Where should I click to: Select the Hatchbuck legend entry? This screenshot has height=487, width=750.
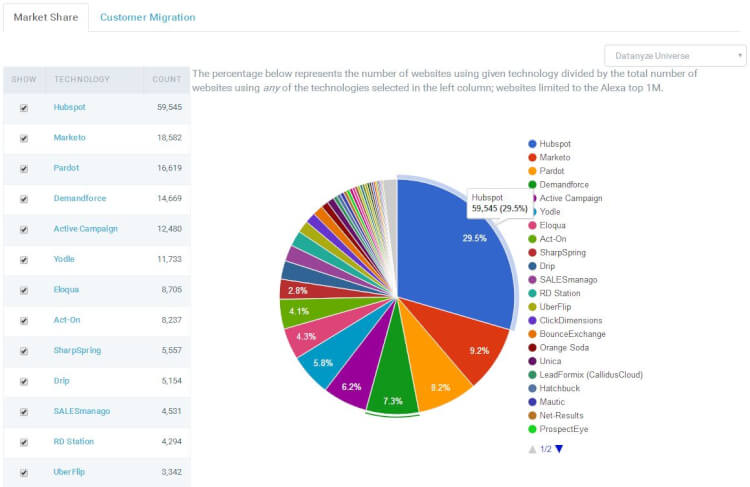[554, 388]
